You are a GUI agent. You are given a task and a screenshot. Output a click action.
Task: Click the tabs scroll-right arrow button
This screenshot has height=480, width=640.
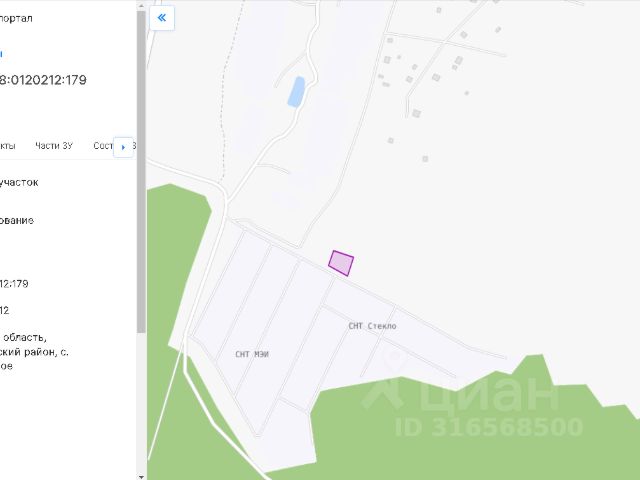click(123, 147)
